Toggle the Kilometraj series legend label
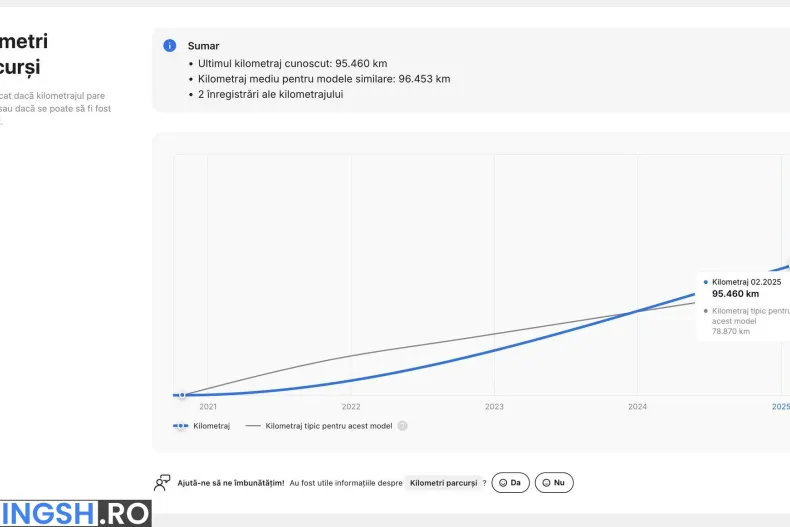790x527 pixels. (x=211, y=425)
